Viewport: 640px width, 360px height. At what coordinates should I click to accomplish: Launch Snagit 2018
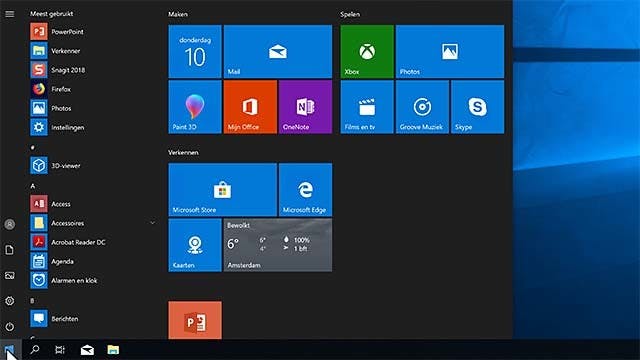94,70
